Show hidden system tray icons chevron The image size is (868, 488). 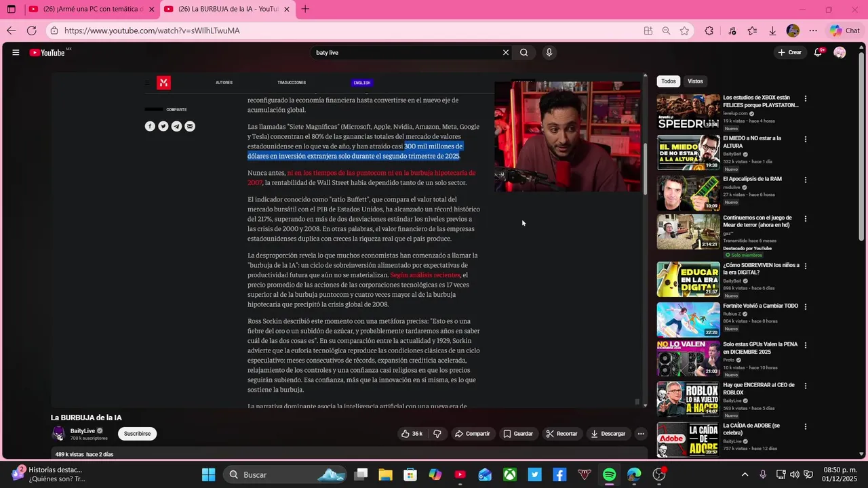745,474
